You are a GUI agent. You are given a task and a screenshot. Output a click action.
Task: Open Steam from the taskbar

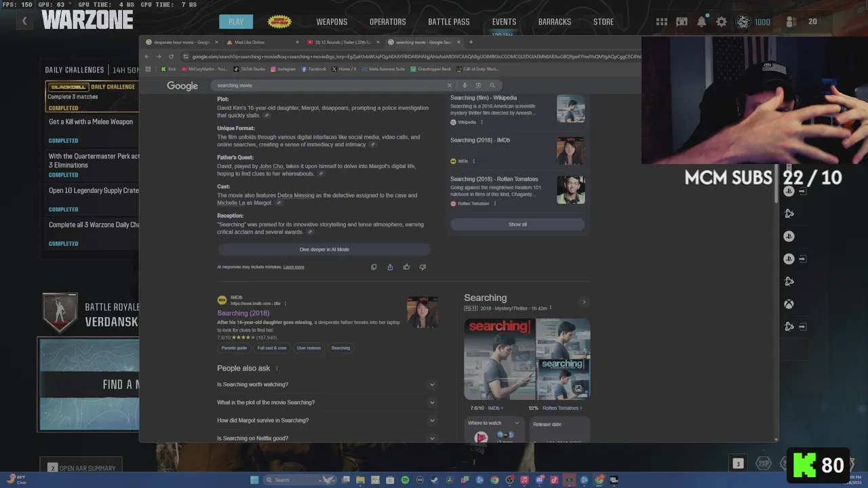click(x=435, y=480)
